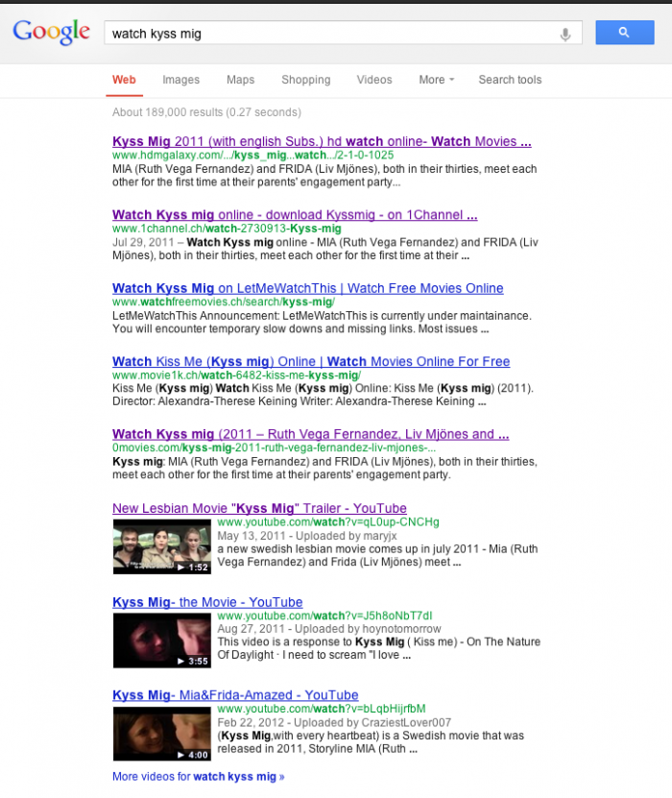Play the 3:55 video thumbnail
The image size is (672, 798).
[x=162, y=641]
